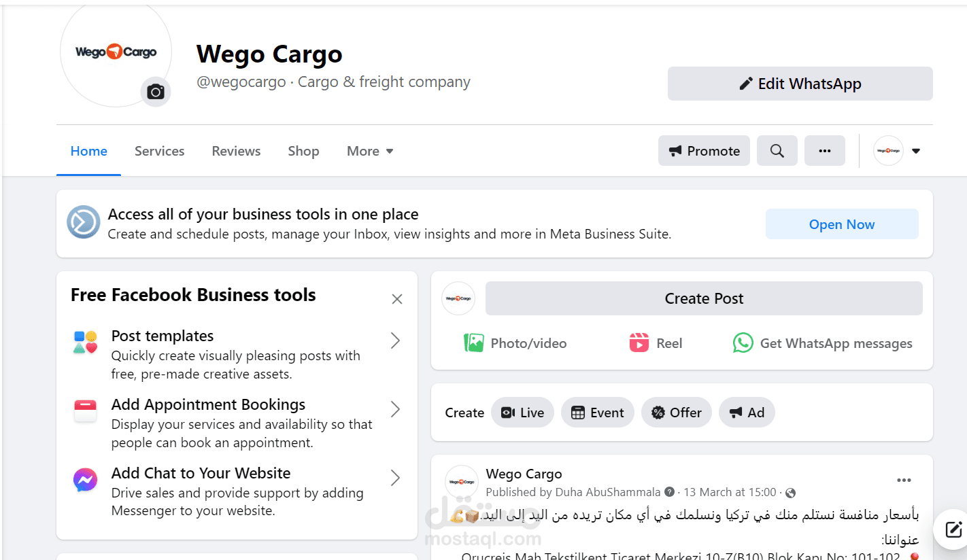Open the profile switcher dropdown arrow
This screenshot has width=967, height=560.
tap(916, 151)
